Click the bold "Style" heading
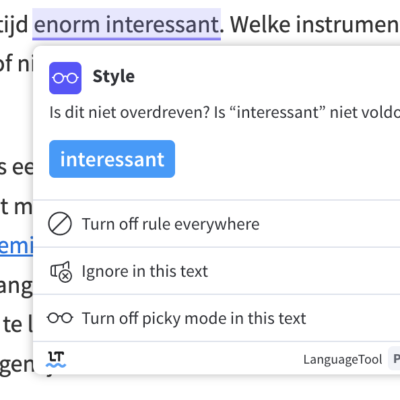The width and height of the screenshot is (400, 400). [114, 76]
